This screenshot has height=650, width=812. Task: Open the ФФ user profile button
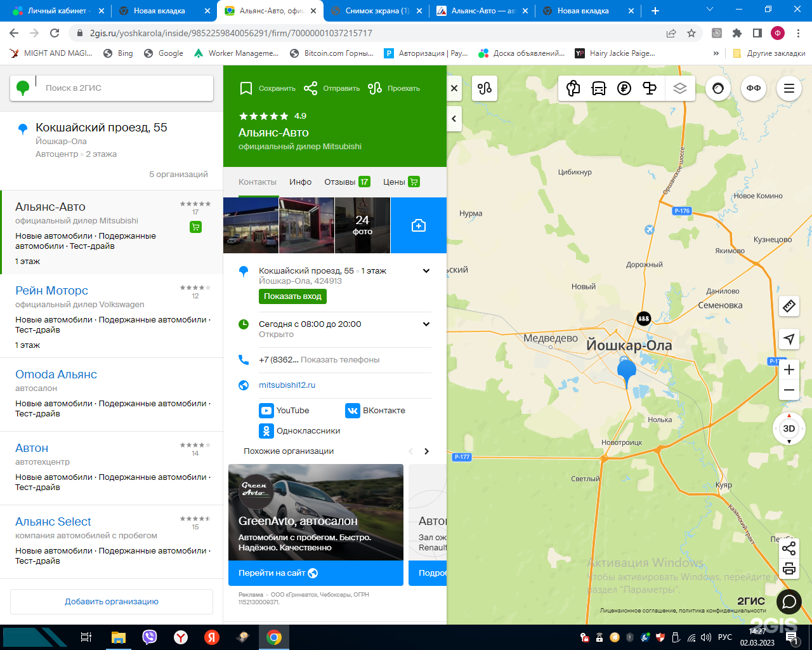pos(754,88)
